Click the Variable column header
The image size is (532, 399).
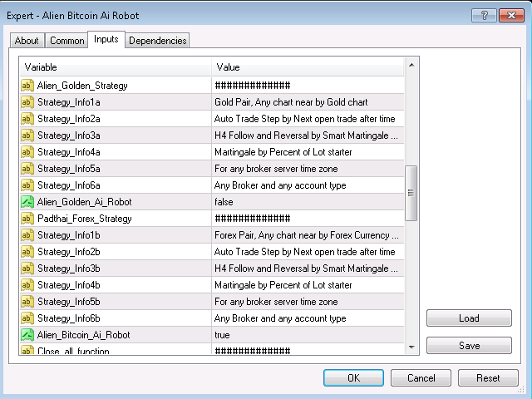click(116, 67)
